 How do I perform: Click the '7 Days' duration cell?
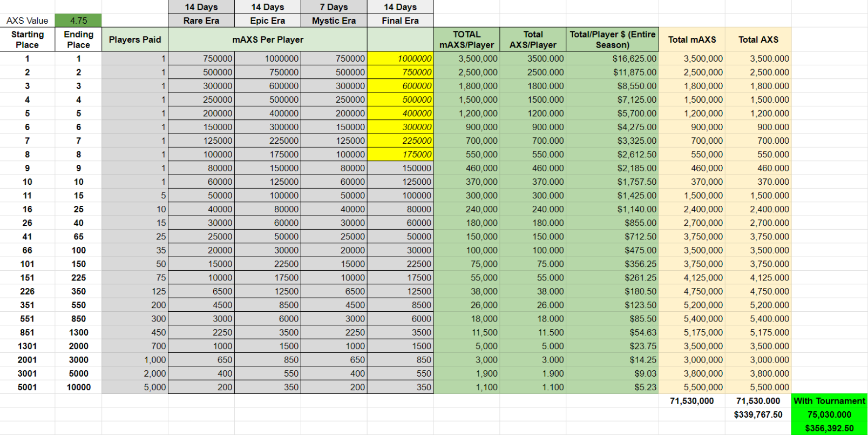pyautogui.click(x=334, y=7)
